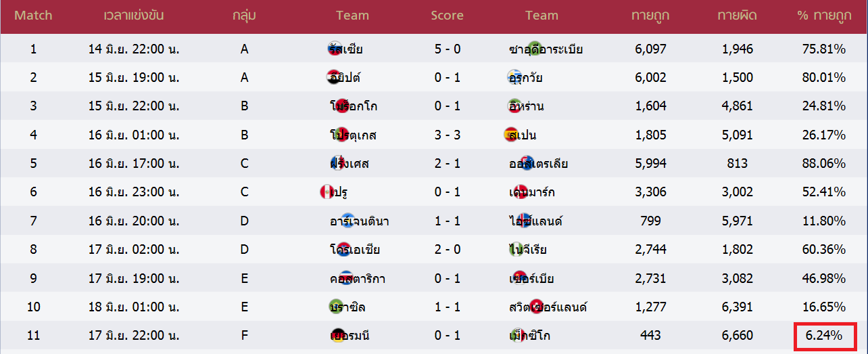Click the ทายผิด column header
Image resolution: width=868 pixels, height=354 pixels.
pyautogui.click(x=736, y=15)
